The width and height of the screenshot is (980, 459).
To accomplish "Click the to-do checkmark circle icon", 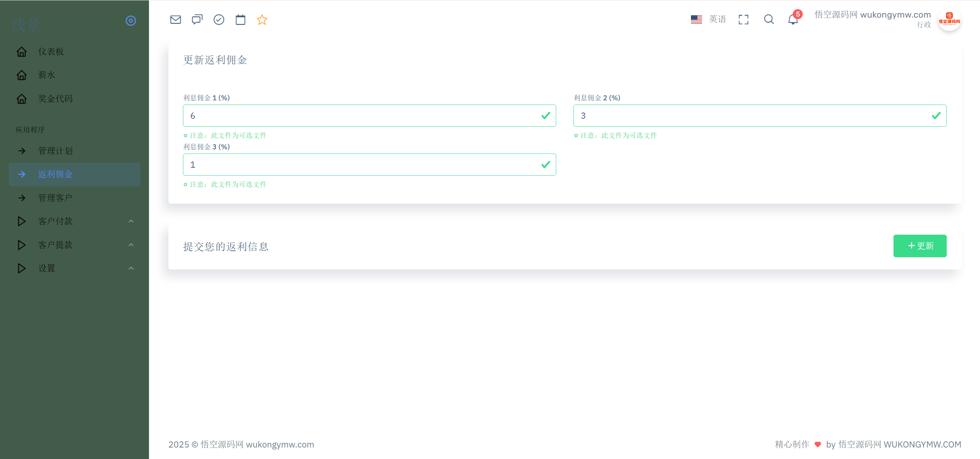I will (x=219, y=20).
